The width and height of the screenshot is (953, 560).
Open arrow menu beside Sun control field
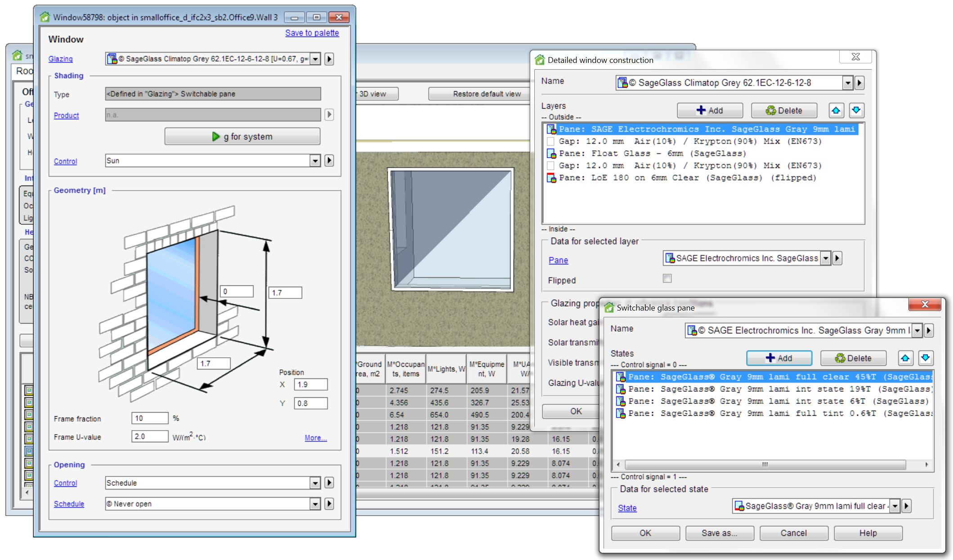click(x=329, y=160)
